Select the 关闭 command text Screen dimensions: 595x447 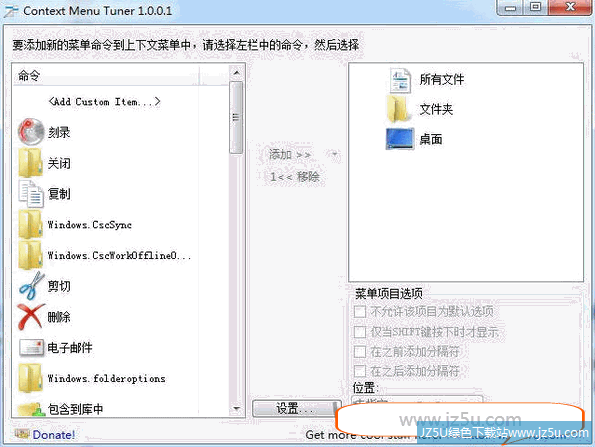(x=59, y=164)
